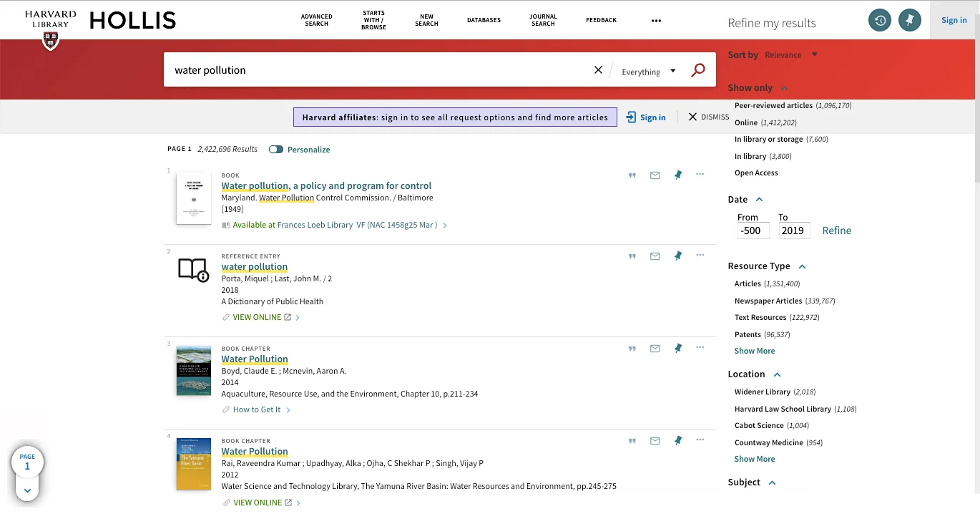Click the Refine date button
Image resolution: width=980 pixels, height=524 pixels.
(x=836, y=231)
